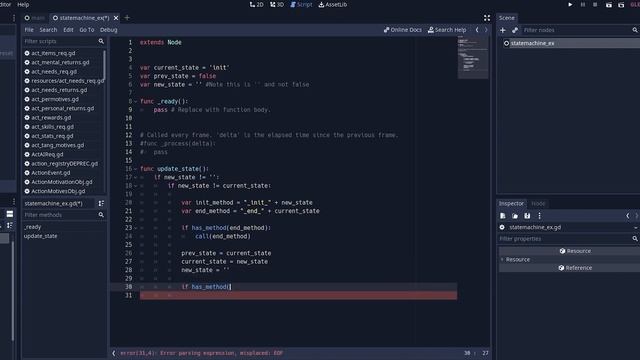Open act_permotives.gd script
The width and height of the screenshot is (640, 360).
point(55,99)
